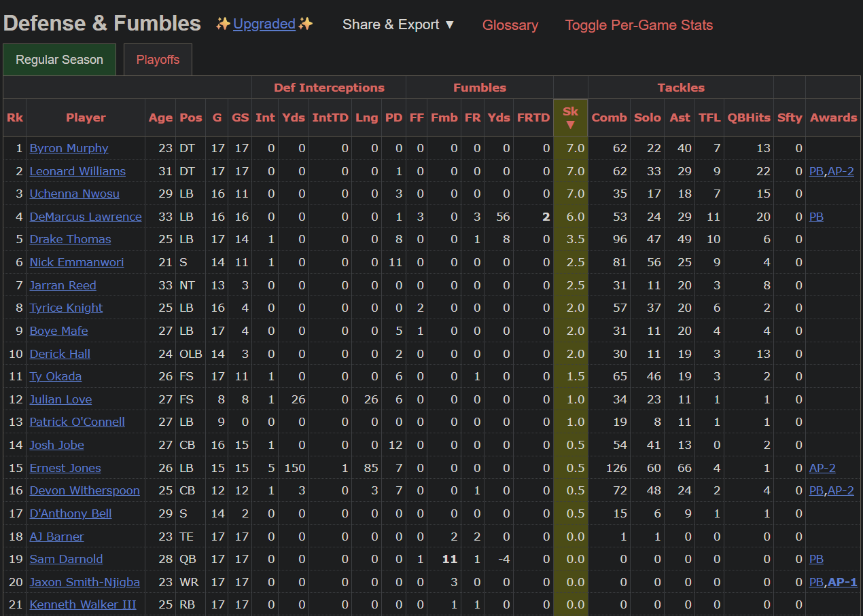Click PB award in Leonard Williams row
This screenshot has width=863, height=616.
point(816,171)
